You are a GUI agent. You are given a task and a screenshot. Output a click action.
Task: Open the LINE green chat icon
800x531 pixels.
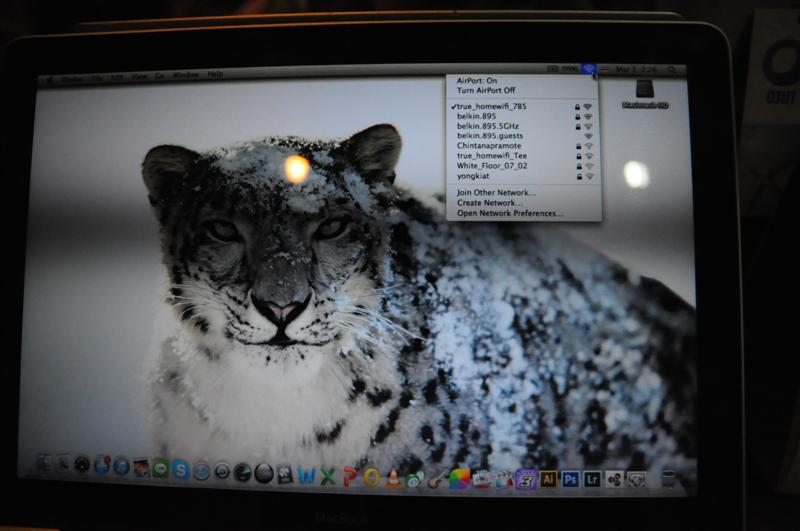pyautogui.click(x=161, y=468)
